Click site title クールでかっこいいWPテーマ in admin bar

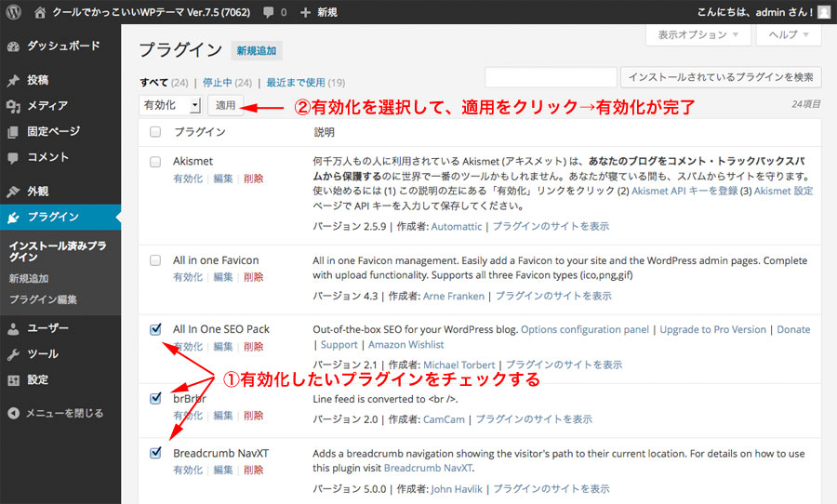point(151,12)
